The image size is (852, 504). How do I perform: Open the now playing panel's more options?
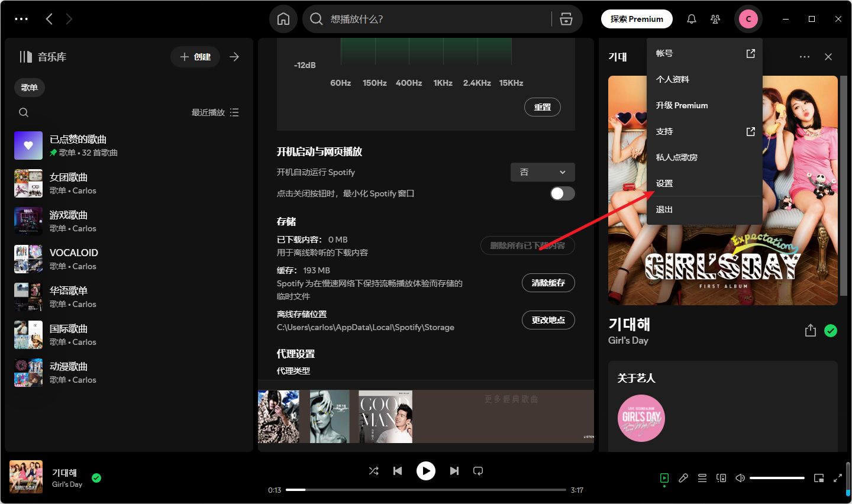click(805, 57)
